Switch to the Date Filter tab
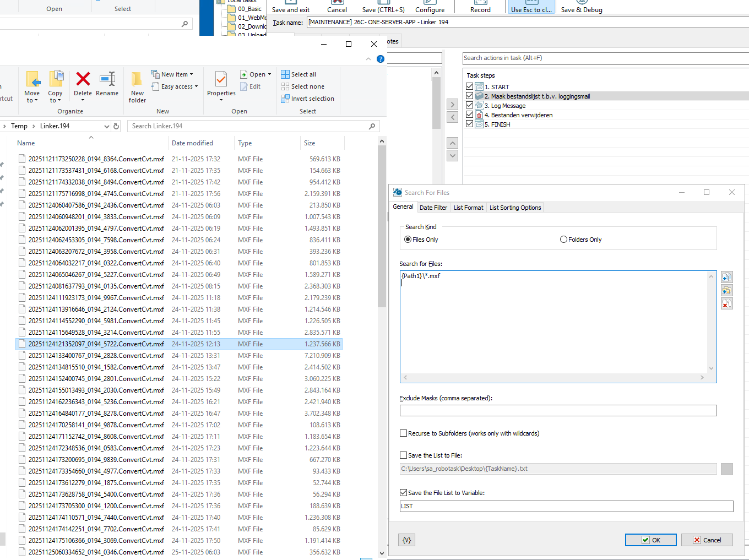Screen dimensions: 749x560 433,208
